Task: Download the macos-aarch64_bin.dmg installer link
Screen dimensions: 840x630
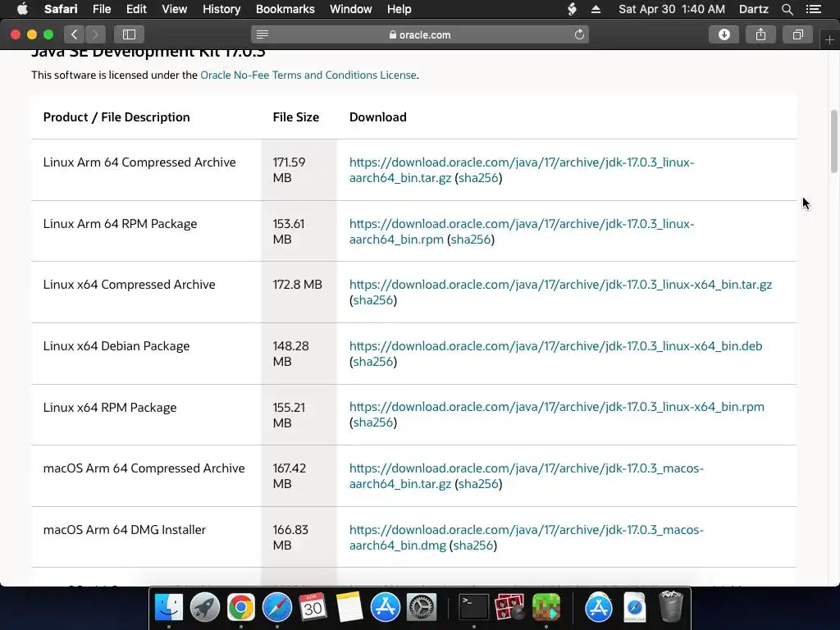Action: click(x=527, y=537)
